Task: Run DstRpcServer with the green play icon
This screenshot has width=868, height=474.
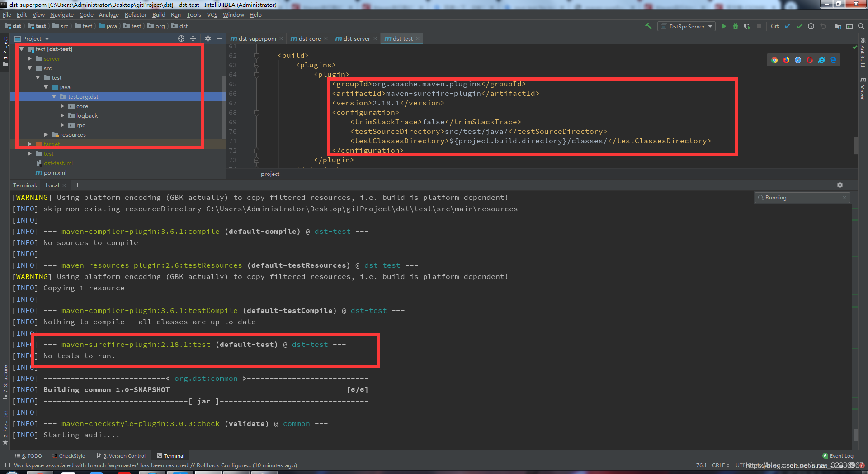Action: coord(724,26)
